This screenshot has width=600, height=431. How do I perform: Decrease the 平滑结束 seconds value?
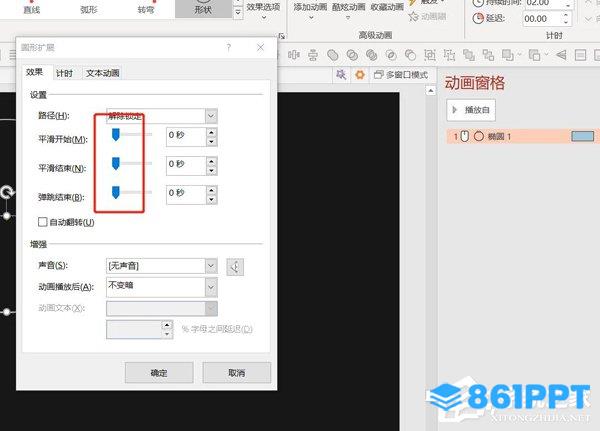[x=211, y=171]
